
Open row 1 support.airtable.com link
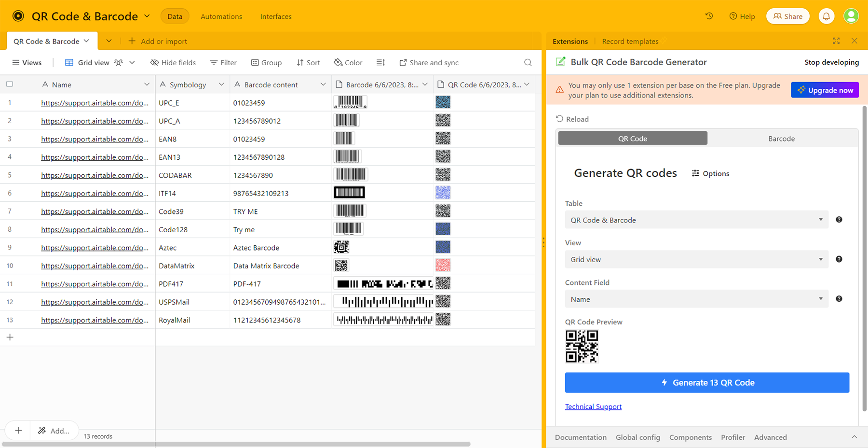pyautogui.click(x=95, y=102)
